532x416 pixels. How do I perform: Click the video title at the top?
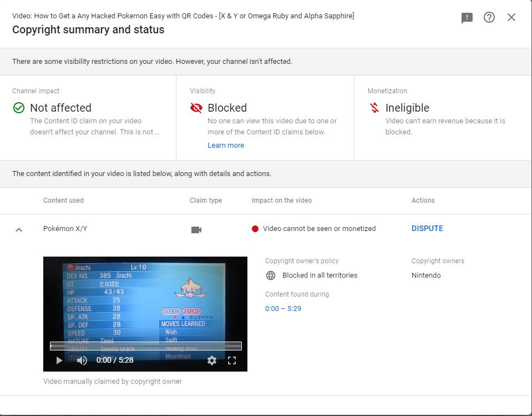183,16
